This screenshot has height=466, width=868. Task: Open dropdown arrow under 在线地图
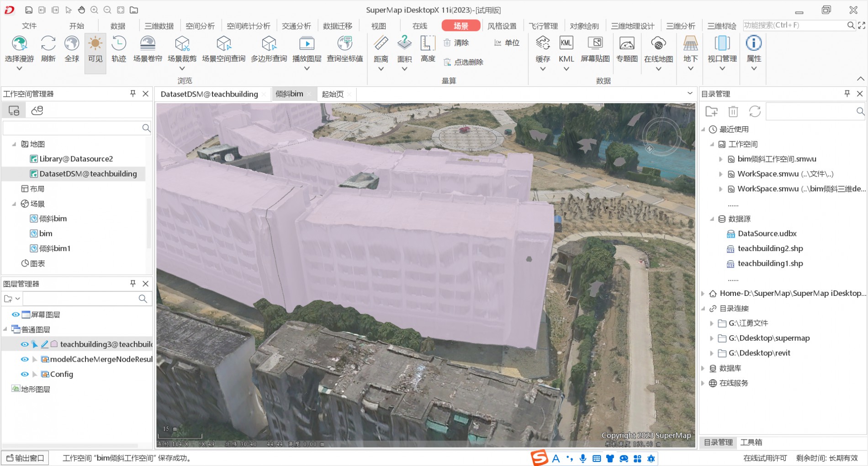(x=658, y=69)
